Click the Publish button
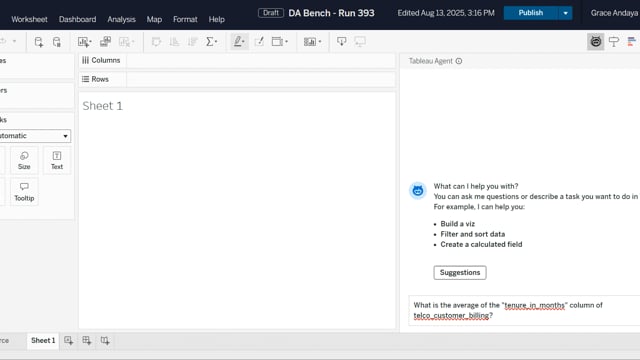This screenshot has height=360, width=640. tap(531, 13)
